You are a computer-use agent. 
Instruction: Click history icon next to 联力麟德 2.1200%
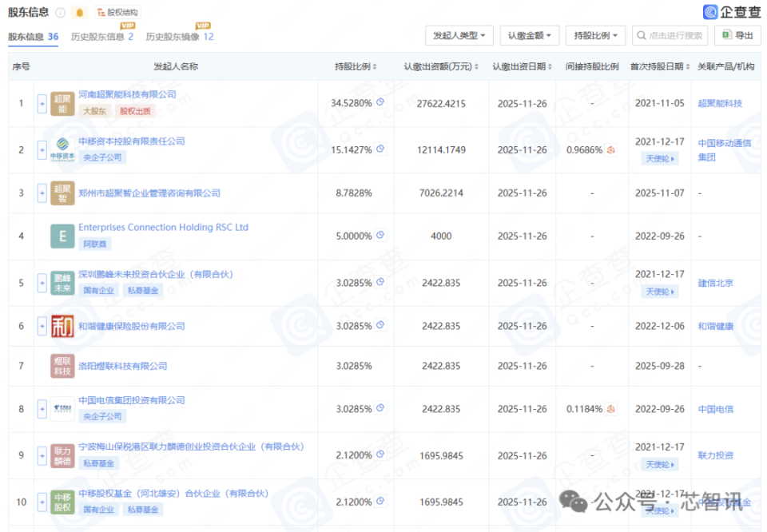pyautogui.click(x=380, y=455)
